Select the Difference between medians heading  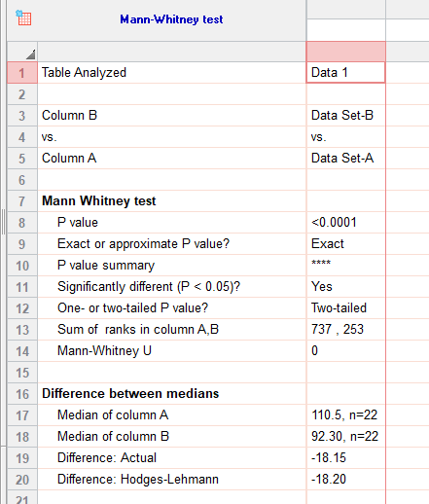tap(130, 394)
